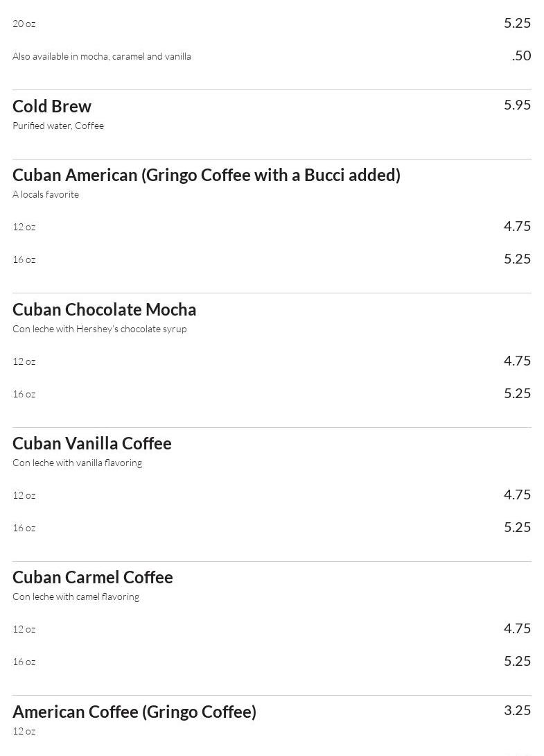Click 'Purified water, Coffee' description
Viewport: 544px width, 756px height.
(58, 126)
